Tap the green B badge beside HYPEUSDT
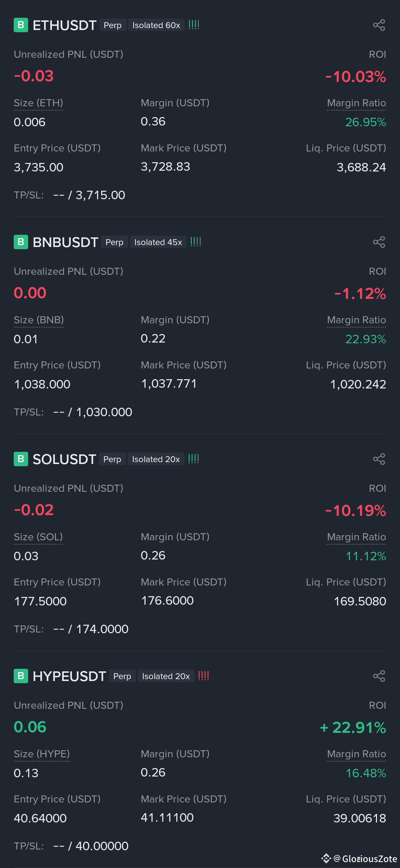The image size is (400, 868). tap(21, 676)
